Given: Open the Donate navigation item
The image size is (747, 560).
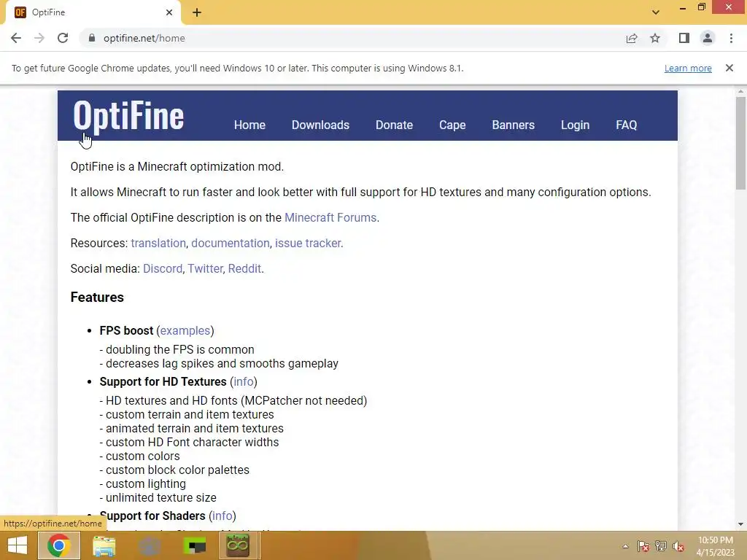Looking at the screenshot, I should pyautogui.click(x=394, y=125).
